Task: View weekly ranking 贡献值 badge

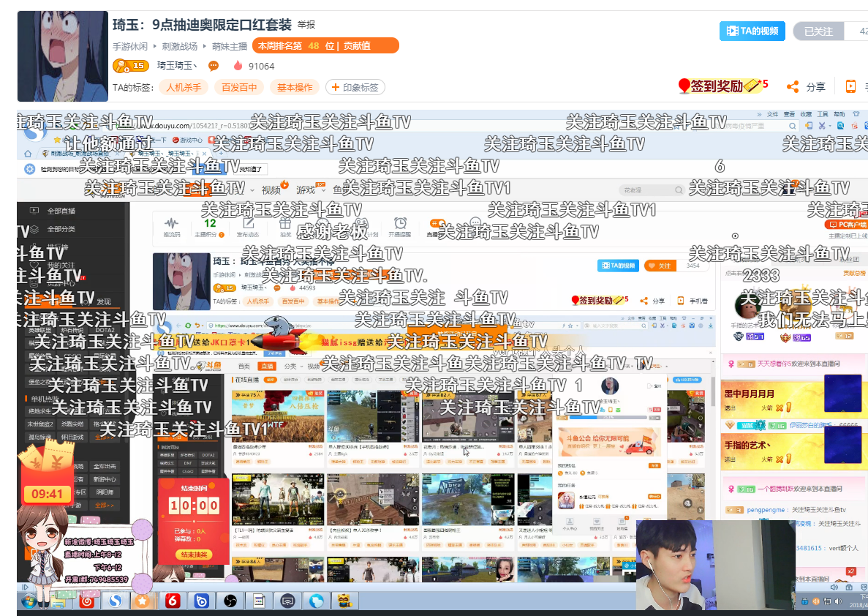Action: click(x=325, y=45)
